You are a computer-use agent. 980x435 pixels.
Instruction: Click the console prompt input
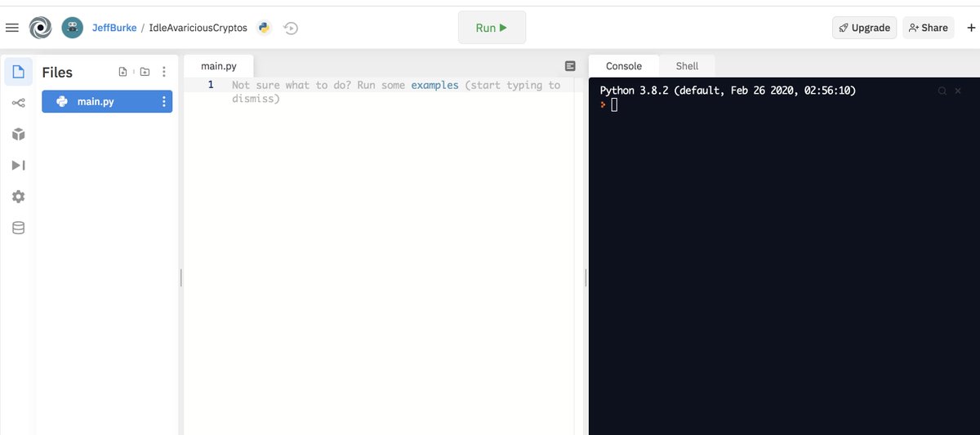click(614, 105)
